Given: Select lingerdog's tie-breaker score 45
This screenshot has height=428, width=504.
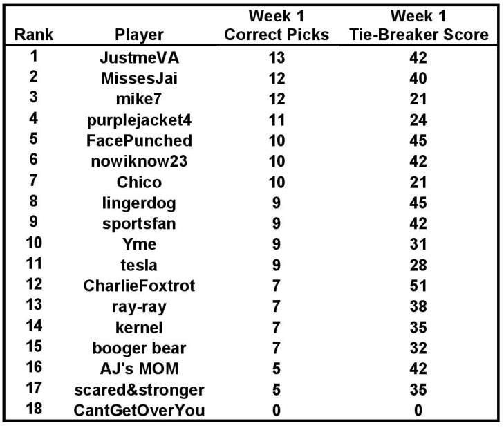Looking at the screenshot, I should click(x=418, y=203).
